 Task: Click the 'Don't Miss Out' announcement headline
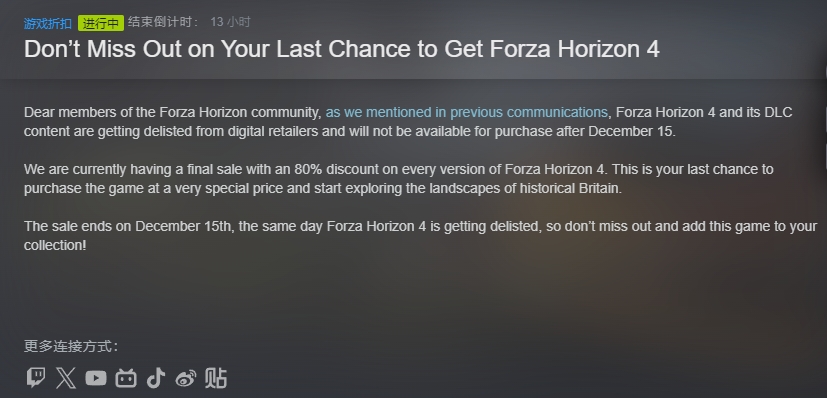[x=342, y=49]
